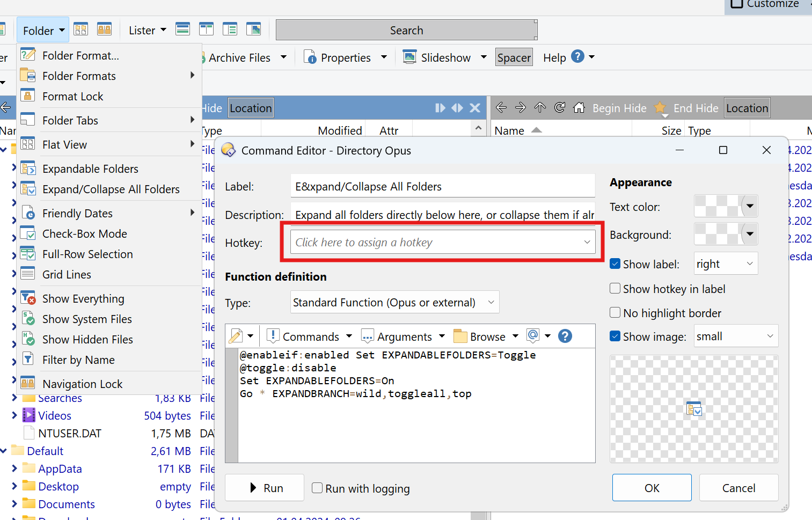This screenshot has height=520, width=812.
Task: Enable No highlight border checkbox
Action: point(615,313)
